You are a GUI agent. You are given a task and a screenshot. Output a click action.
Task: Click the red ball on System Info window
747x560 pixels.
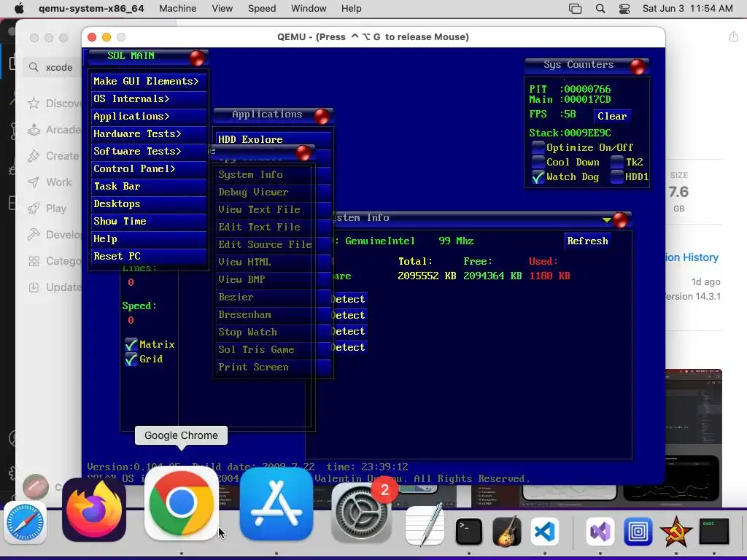point(620,220)
